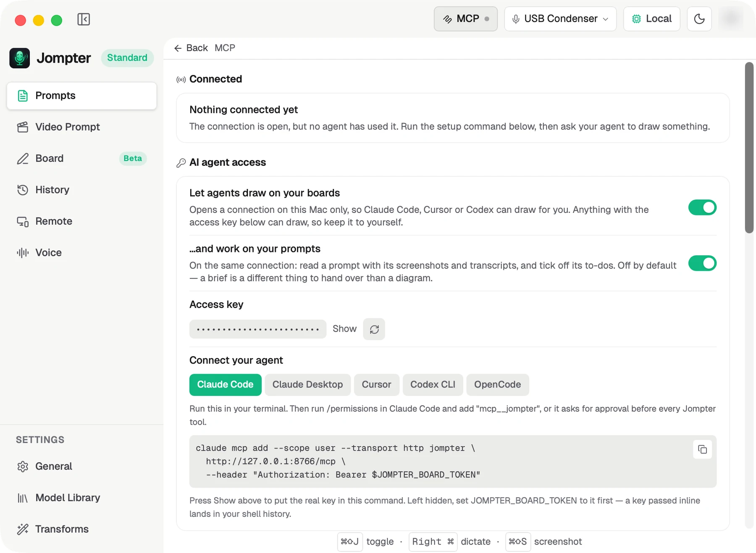Go Back from the MCP page
Image resolution: width=756 pixels, height=553 pixels.
click(191, 48)
